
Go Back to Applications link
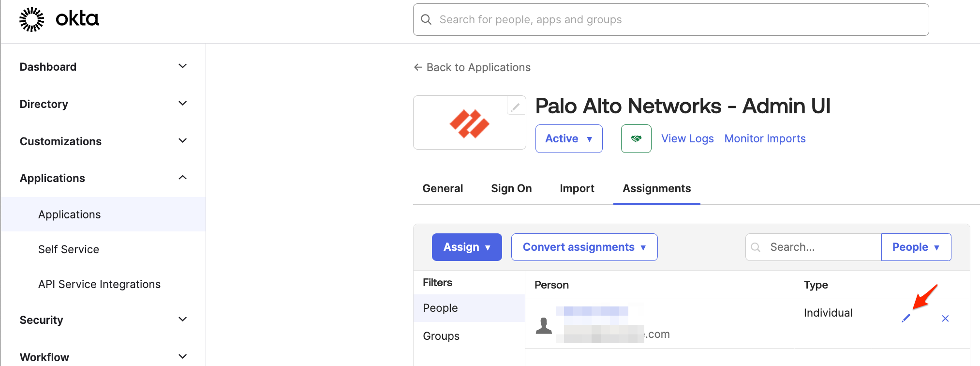pos(472,67)
